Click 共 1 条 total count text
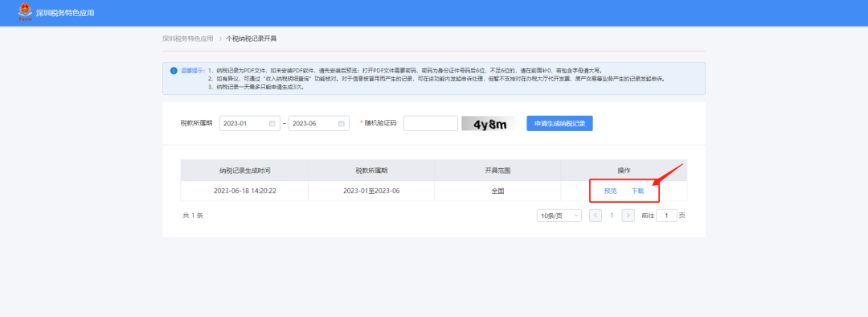Viewport: 868px width, 317px height. 193,216
